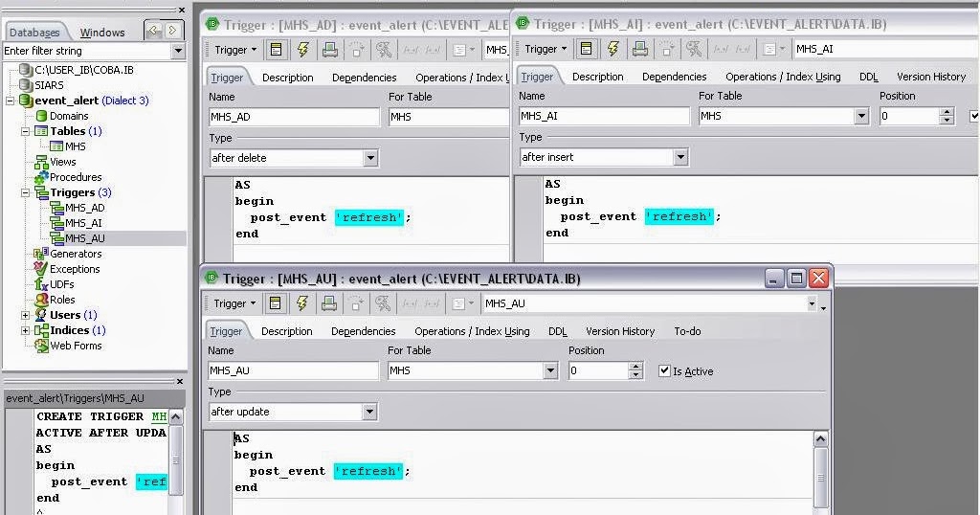Select MHS_AD trigger in tree

pyautogui.click(x=85, y=208)
